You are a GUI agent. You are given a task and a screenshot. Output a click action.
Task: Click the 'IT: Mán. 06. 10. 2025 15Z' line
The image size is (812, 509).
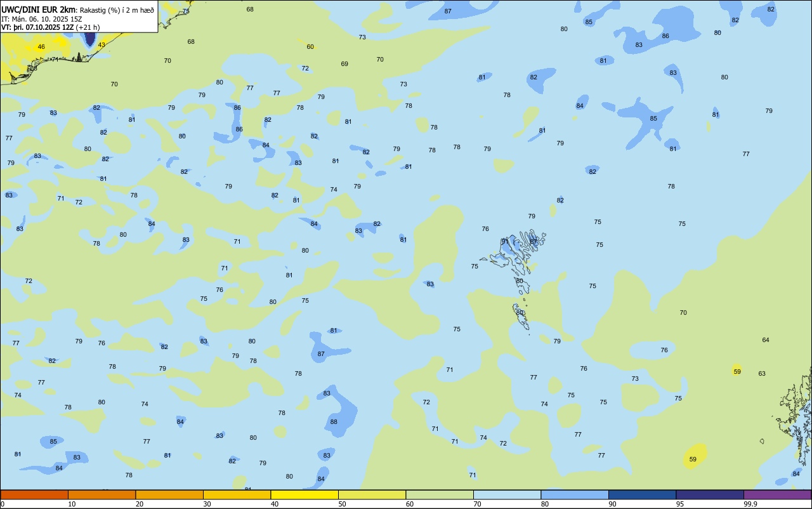(41, 19)
